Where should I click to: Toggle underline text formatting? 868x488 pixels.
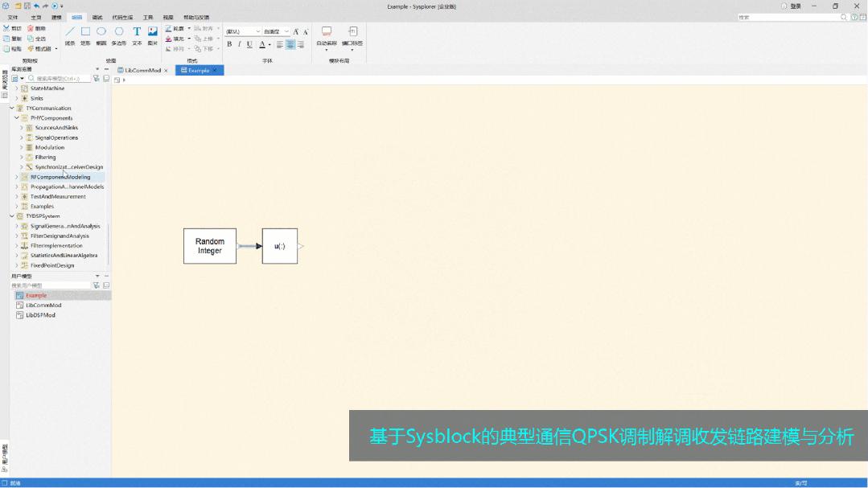pos(249,44)
